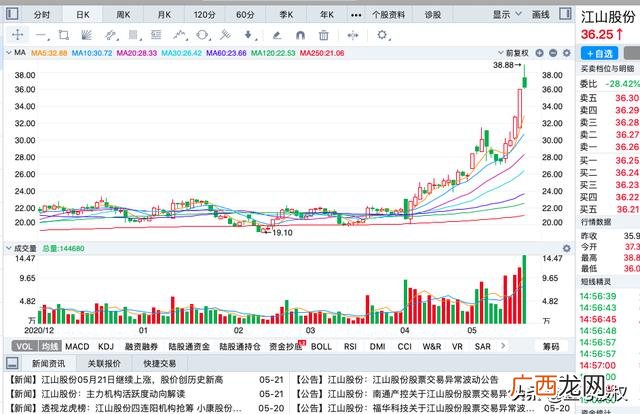Click the bottom panel collapse icon

coord(13,363)
